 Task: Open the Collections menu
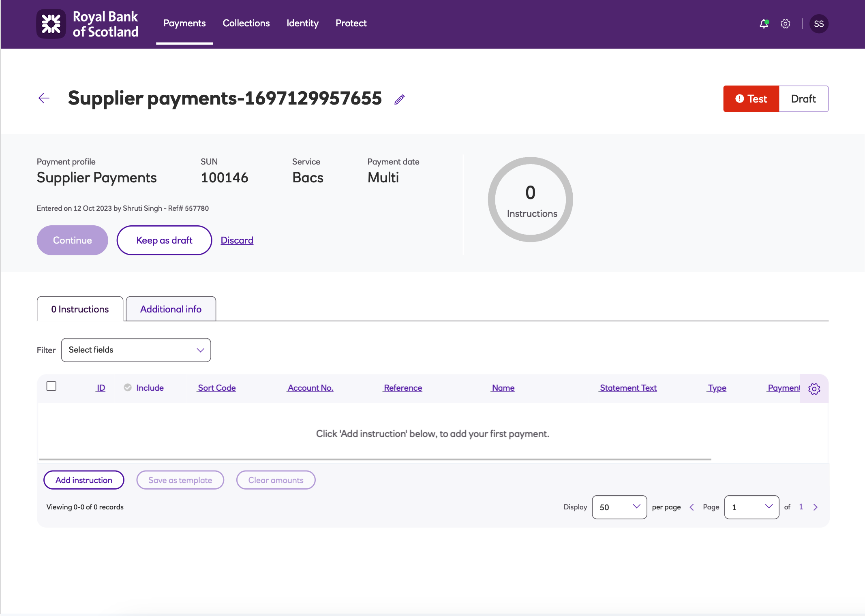click(246, 24)
